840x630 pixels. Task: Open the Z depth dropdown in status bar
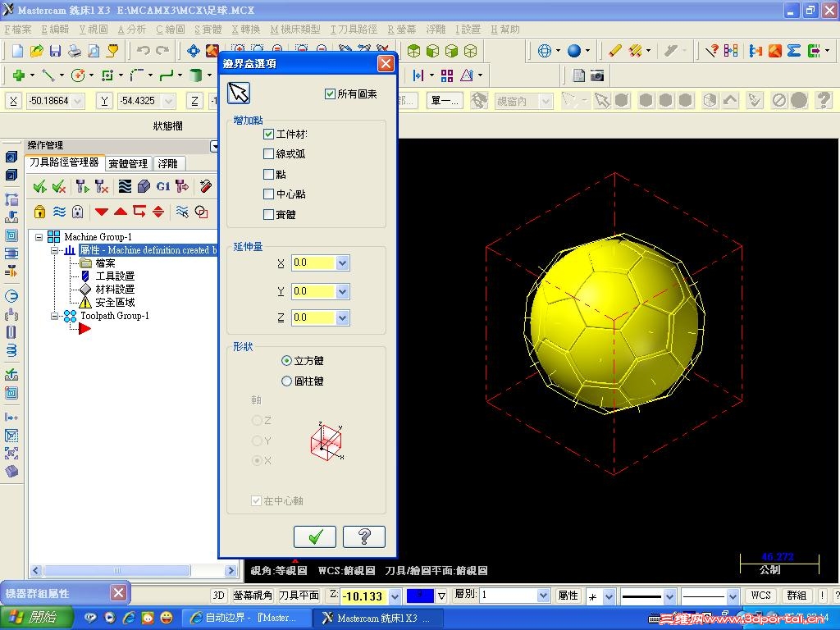tap(395, 596)
